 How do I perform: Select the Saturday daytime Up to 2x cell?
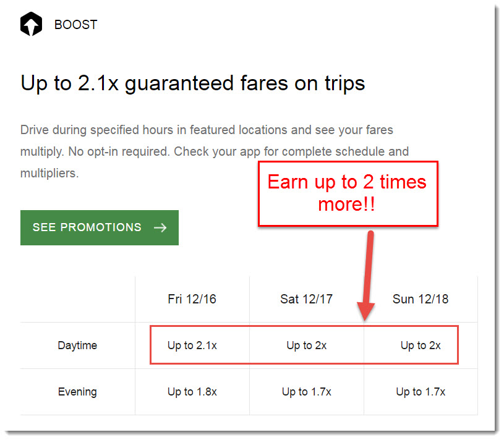(x=306, y=345)
